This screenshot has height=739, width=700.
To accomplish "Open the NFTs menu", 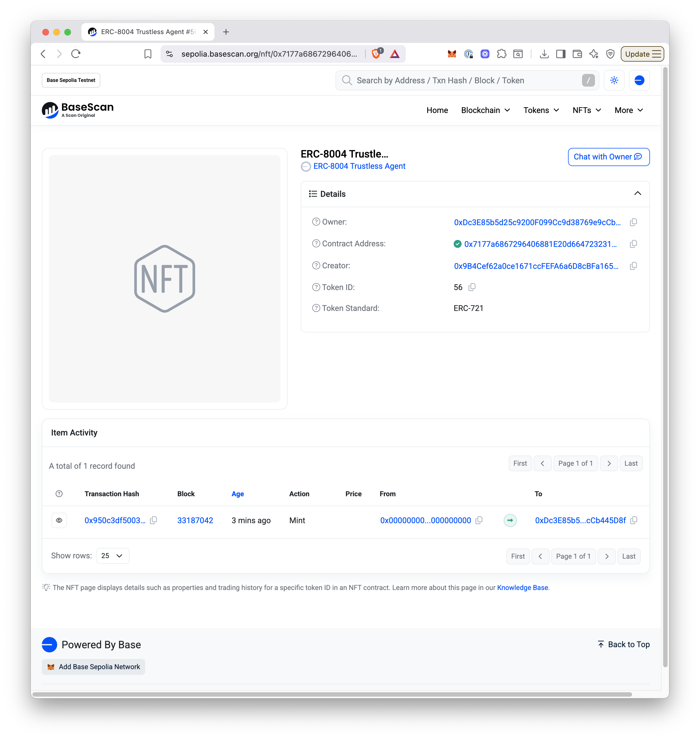I will pyautogui.click(x=586, y=111).
